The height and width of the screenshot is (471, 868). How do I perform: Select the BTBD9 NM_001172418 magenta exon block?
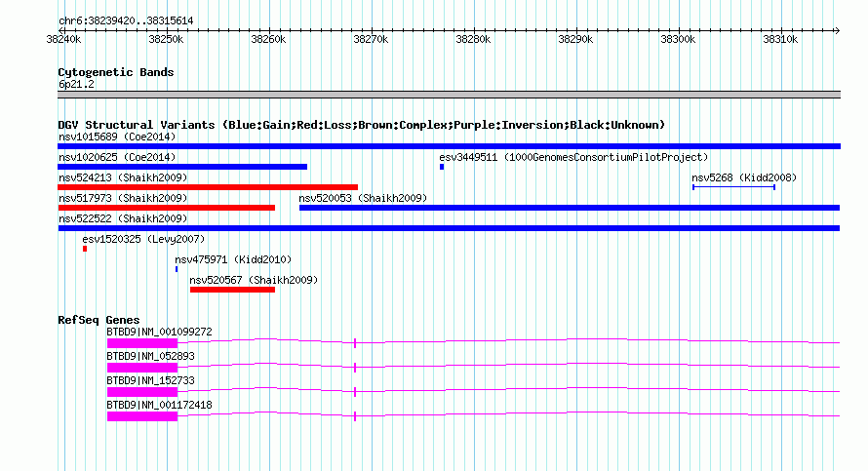click(x=142, y=416)
